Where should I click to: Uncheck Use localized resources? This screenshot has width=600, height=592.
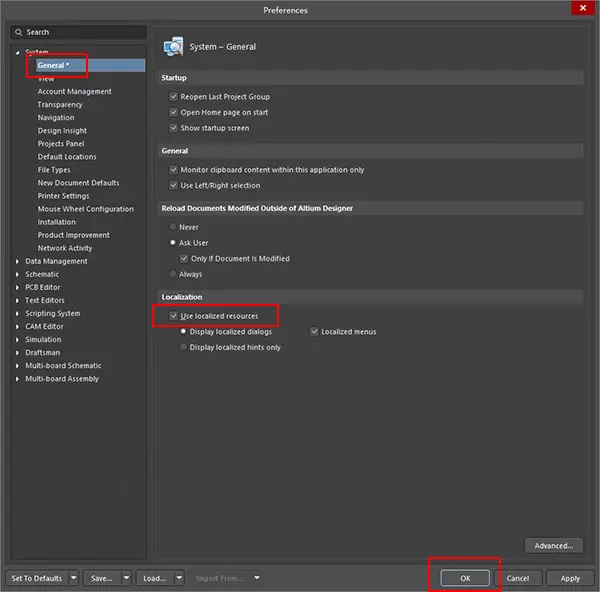tap(173, 316)
